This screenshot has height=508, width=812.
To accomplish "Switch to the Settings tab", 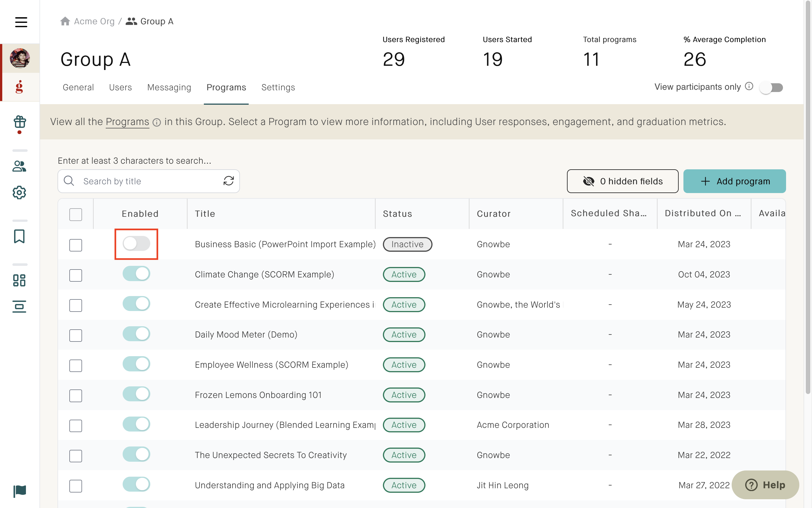I will [x=278, y=87].
